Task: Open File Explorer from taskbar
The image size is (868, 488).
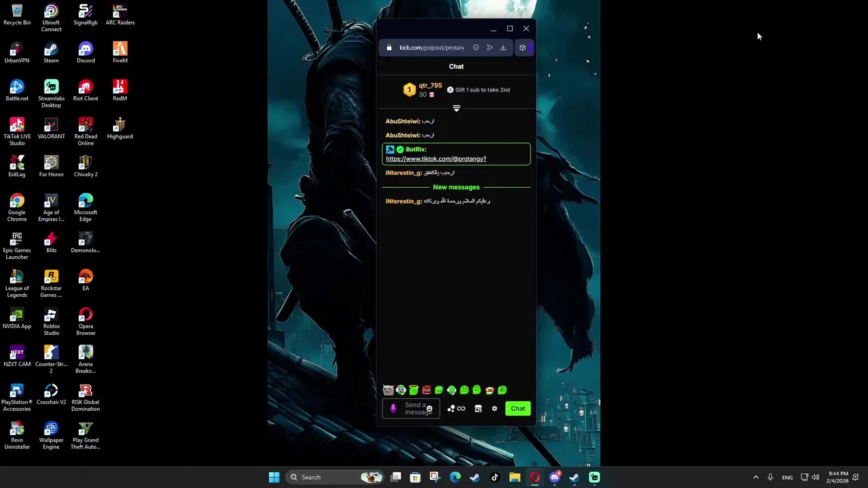Action: [x=514, y=477]
